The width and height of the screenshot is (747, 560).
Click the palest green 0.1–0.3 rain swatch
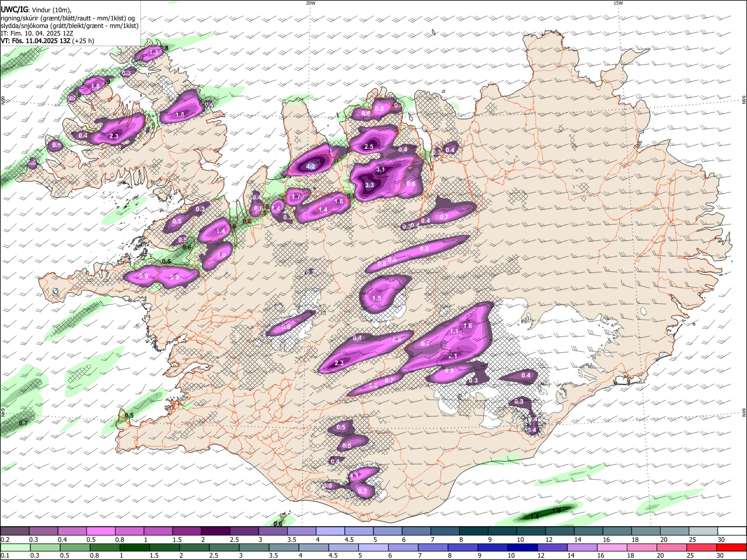point(15,547)
